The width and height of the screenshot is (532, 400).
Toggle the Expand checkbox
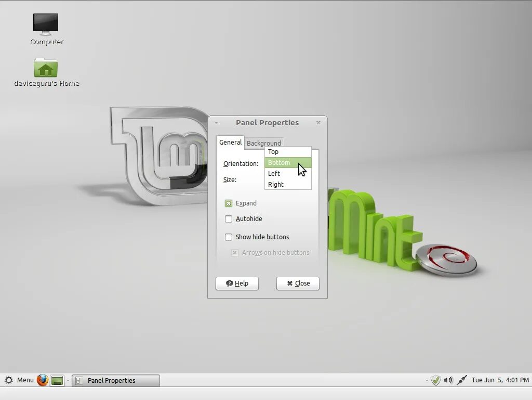pyautogui.click(x=229, y=203)
